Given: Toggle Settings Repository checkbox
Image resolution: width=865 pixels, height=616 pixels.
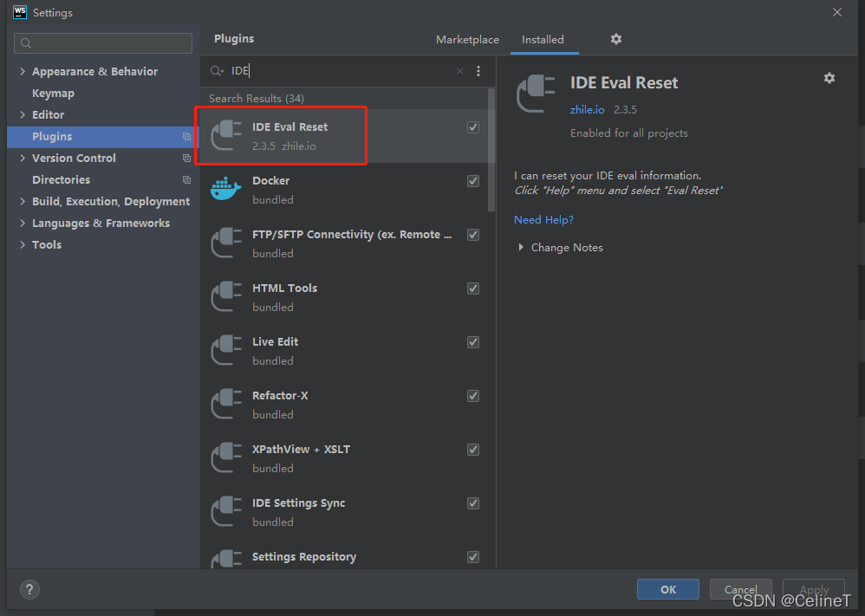Looking at the screenshot, I should point(473,557).
